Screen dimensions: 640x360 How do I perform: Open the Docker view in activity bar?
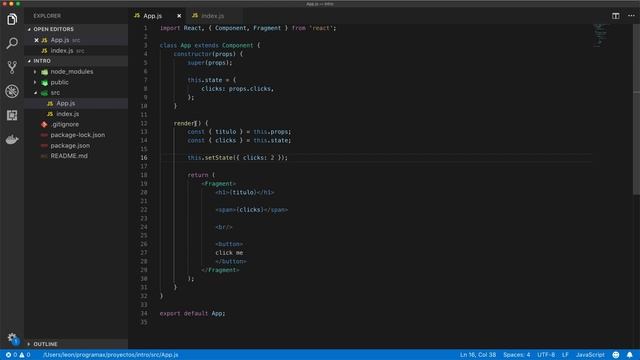12,139
